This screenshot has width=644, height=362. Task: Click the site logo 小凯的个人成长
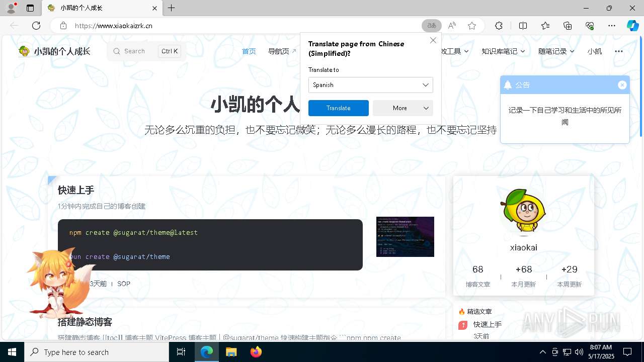[x=54, y=51]
